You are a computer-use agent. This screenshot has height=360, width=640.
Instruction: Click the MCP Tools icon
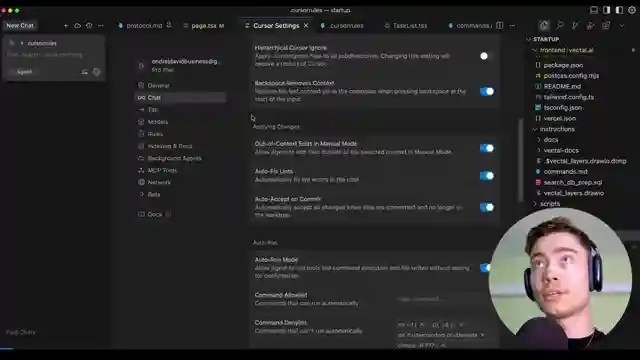tap(141, 170)
